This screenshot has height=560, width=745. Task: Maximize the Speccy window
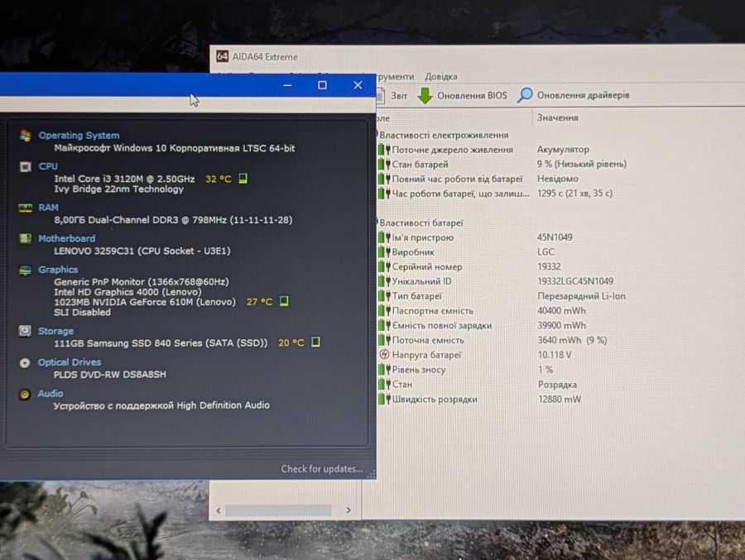[x=322, y=85]
